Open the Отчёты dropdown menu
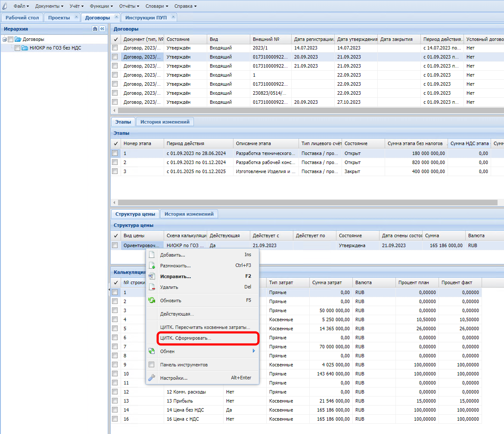The image size is (504, 434). [x=129, y=6]
